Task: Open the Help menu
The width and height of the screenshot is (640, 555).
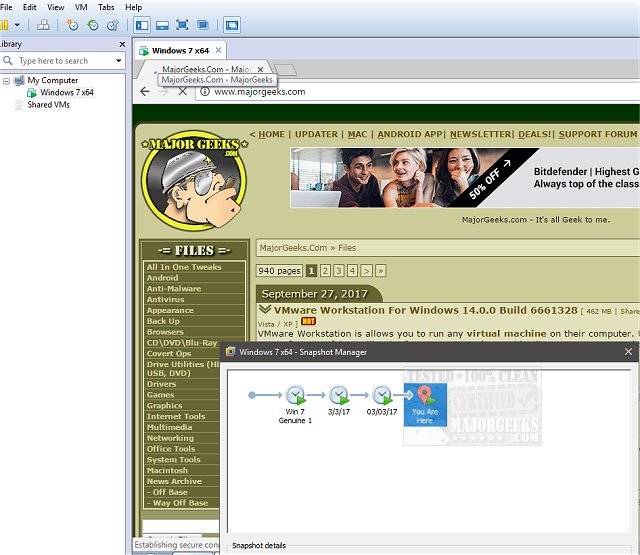Action: [x=133, y=7]
